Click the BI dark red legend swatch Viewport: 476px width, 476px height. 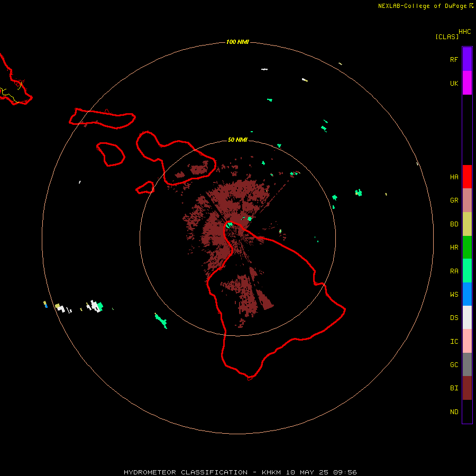pyautogui.click(x=467, y=388)
